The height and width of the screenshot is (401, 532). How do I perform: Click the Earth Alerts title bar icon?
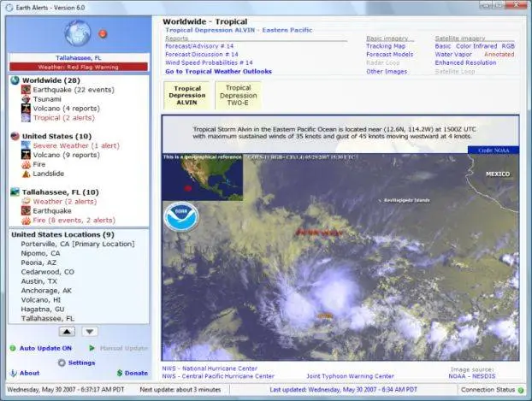[x=9, y=8]
